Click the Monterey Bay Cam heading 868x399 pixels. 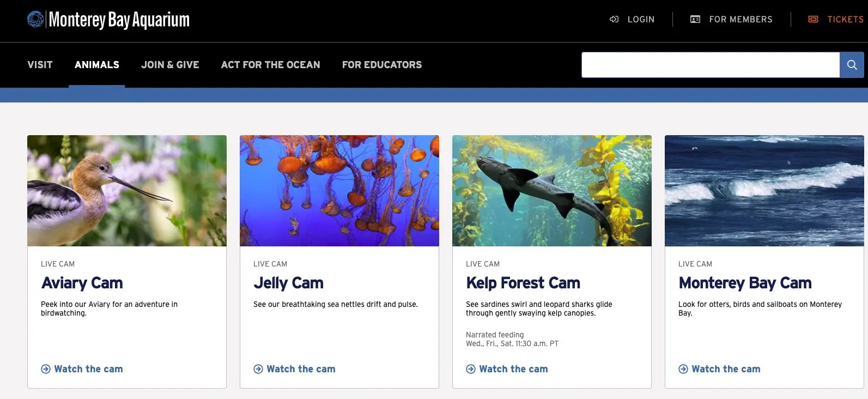(x=745, y=283)
